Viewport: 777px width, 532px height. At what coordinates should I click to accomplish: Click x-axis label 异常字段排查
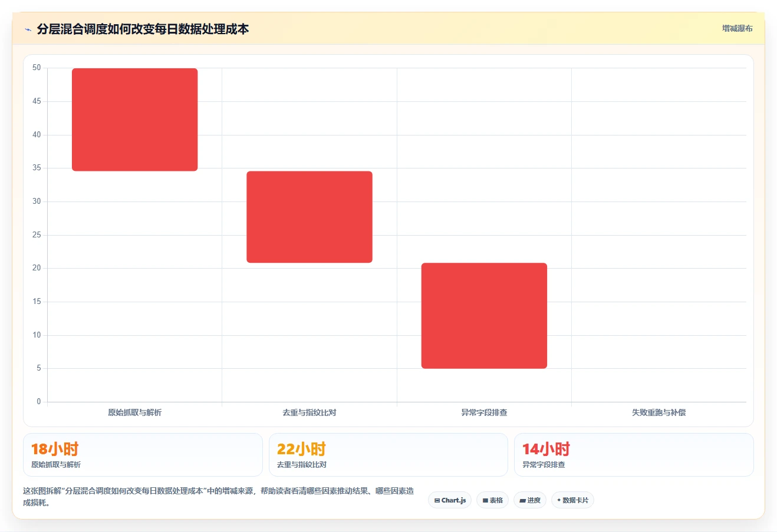coord(484,412)
